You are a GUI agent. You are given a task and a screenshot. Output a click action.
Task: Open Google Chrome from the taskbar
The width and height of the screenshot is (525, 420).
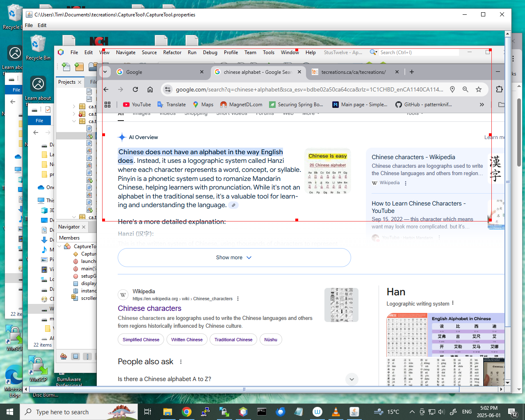(x=187, y=412)
